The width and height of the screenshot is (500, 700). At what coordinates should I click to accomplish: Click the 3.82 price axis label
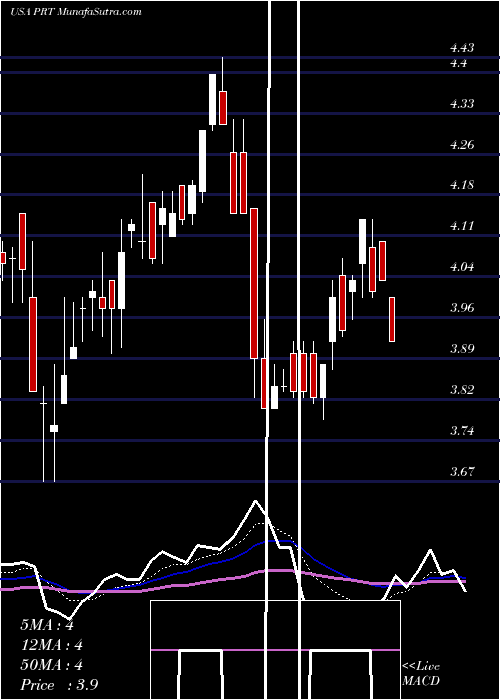(x=462, y=390)
